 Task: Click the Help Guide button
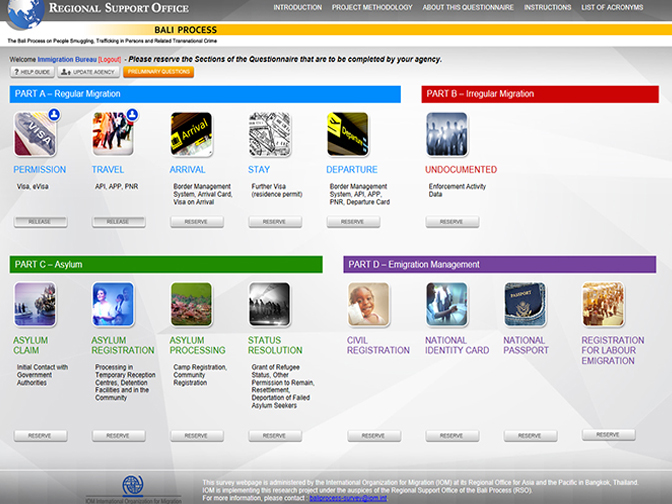32,72
